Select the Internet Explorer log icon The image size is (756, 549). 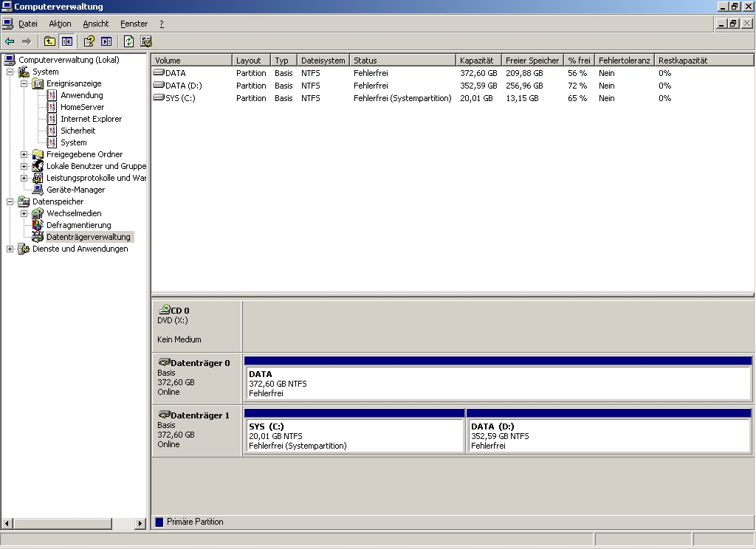click(x=52, y=119)
